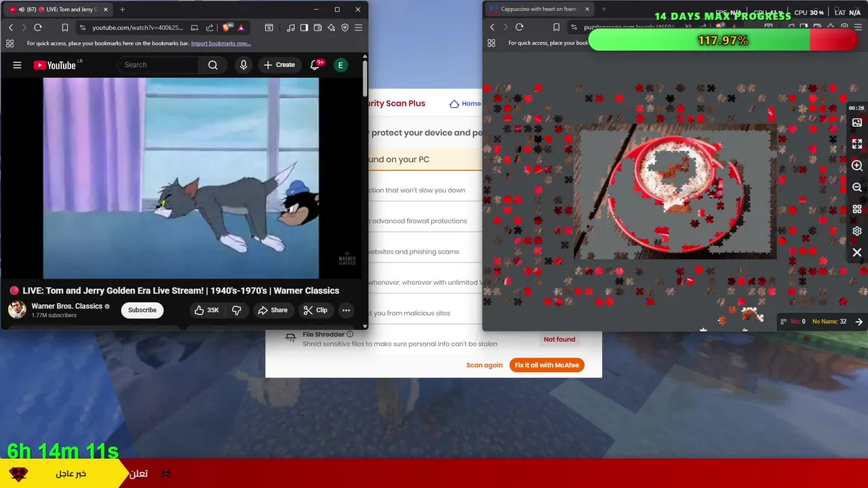The height and width of the screenshot is (488, 868).
Task: Go back in the YouTube browser window
Action: (x=11, y=28)
